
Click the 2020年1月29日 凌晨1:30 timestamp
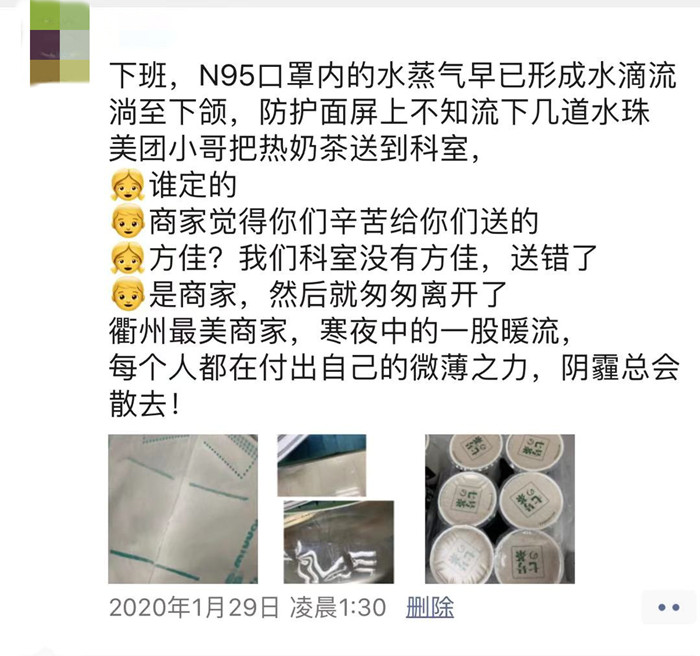point(247,608)
